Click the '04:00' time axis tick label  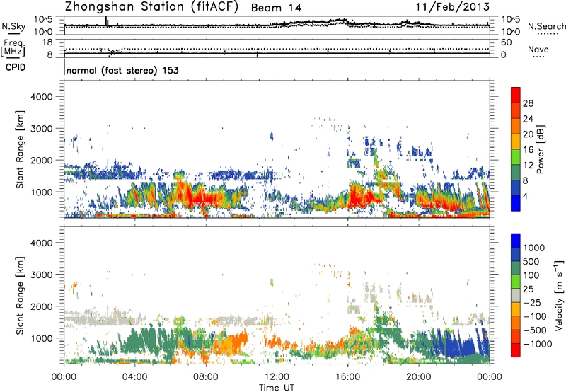(x=134, y=377)
